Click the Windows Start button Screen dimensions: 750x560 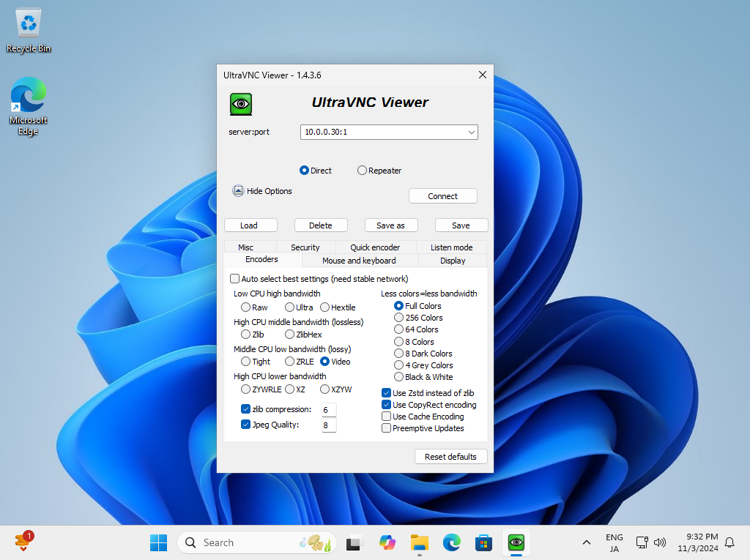tap(158, 542)
